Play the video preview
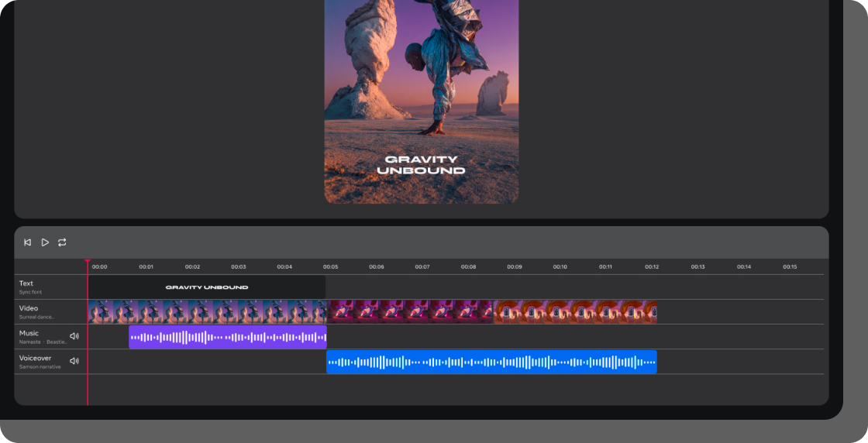This screenshot has height=443, width=868. (46, 242)
